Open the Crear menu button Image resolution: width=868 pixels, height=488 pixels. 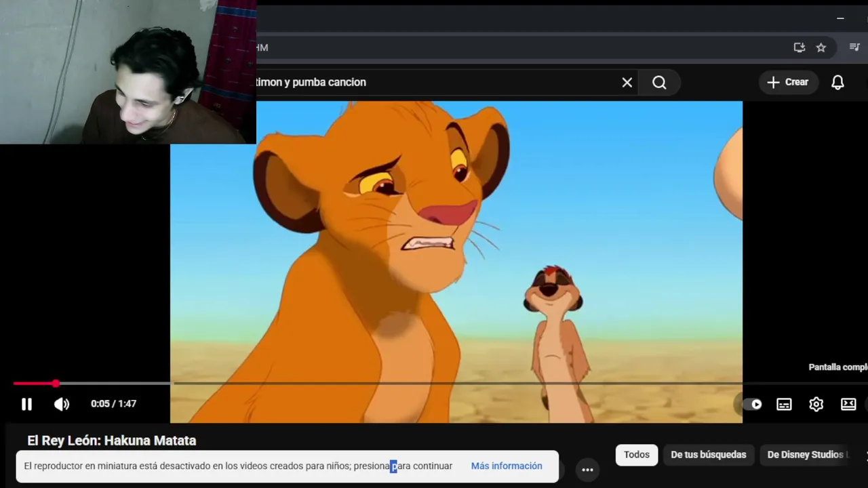pyautogui.click(x=788, y=82)
